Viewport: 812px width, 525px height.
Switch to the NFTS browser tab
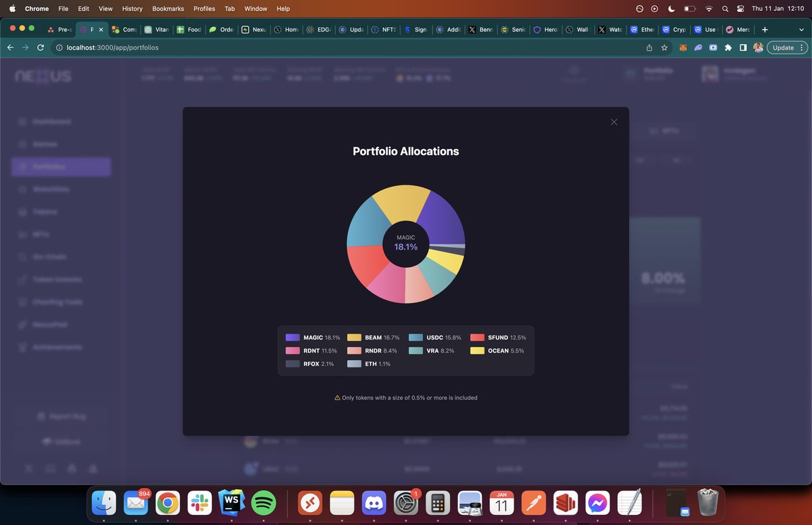click(384, 30)
